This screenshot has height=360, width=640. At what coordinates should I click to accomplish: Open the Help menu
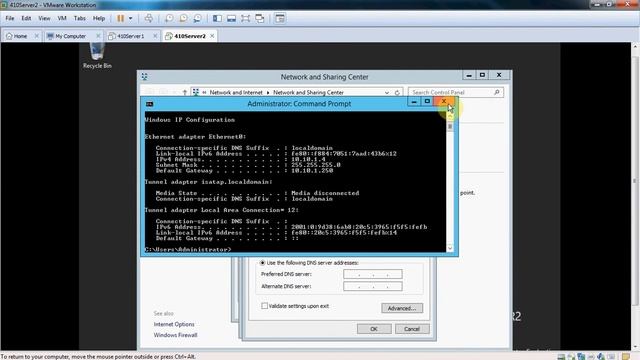pos(99,18)
